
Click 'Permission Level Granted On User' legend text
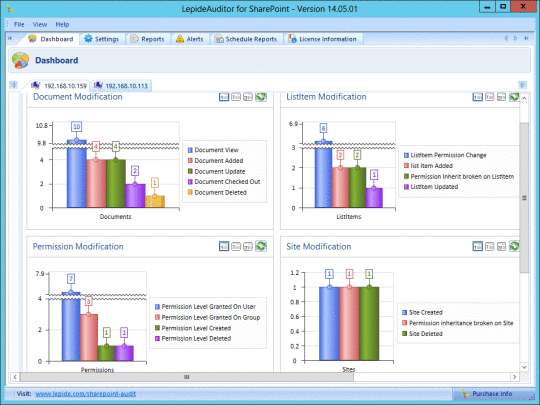(x=209, y=307)
